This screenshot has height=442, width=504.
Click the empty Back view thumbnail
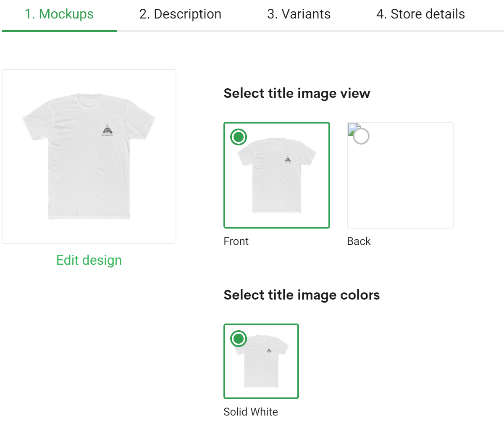click(400, 181)
